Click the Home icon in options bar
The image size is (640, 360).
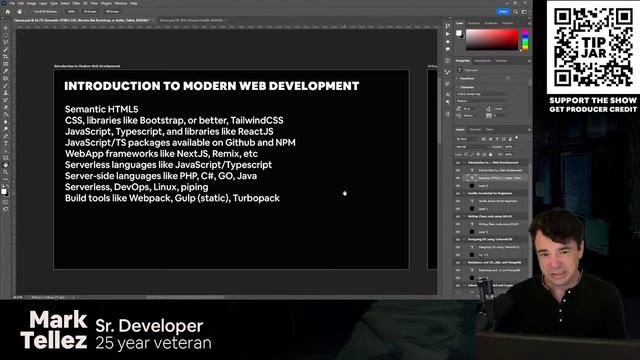coord(7,12)
